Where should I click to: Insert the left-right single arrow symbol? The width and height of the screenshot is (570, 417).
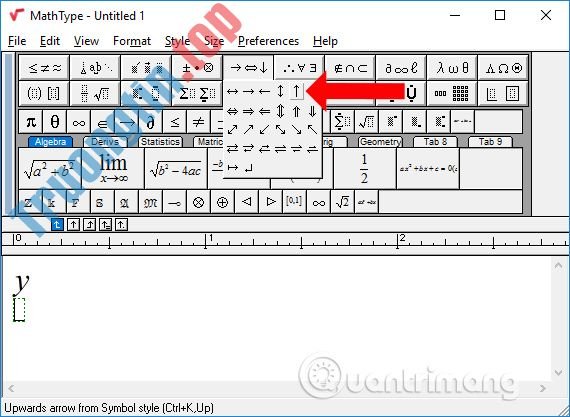pyautogui.click(x=232, y=91)
